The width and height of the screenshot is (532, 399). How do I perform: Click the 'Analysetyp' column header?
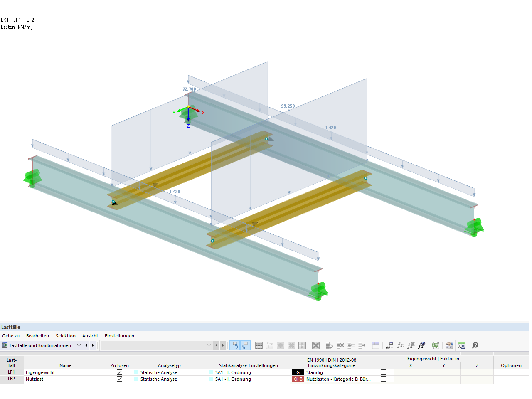pos(170,365)
